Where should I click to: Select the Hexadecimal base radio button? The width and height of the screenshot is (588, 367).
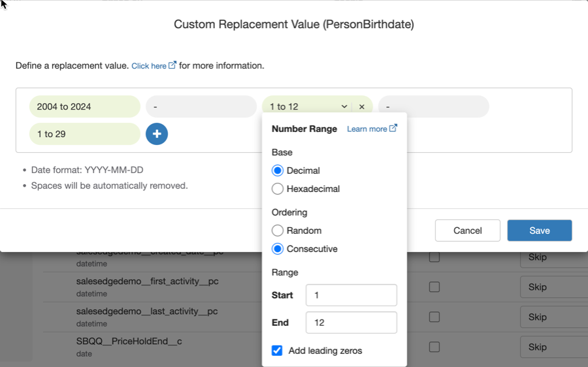[x=278, y=189]
